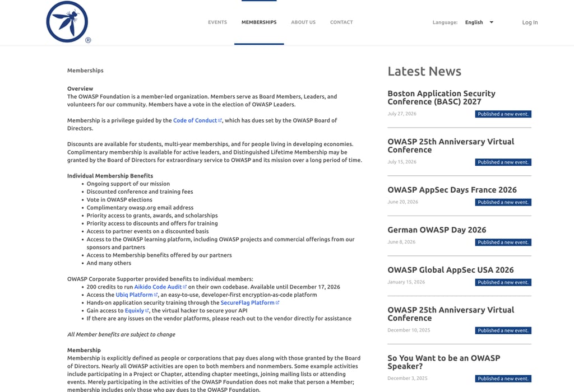Click Published a new event badge for Global AppSec USA
This screenshot has height=392, width=574.
[x=503, y=282]
